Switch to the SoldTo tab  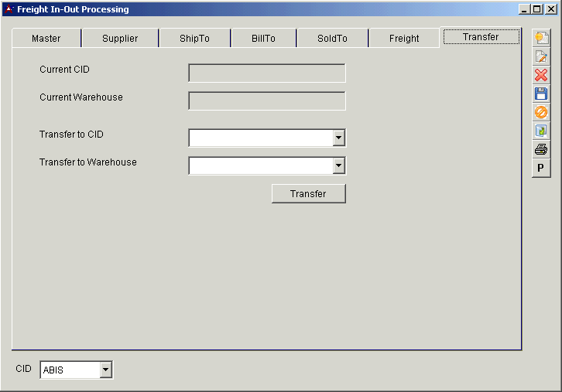pos(332,39)
